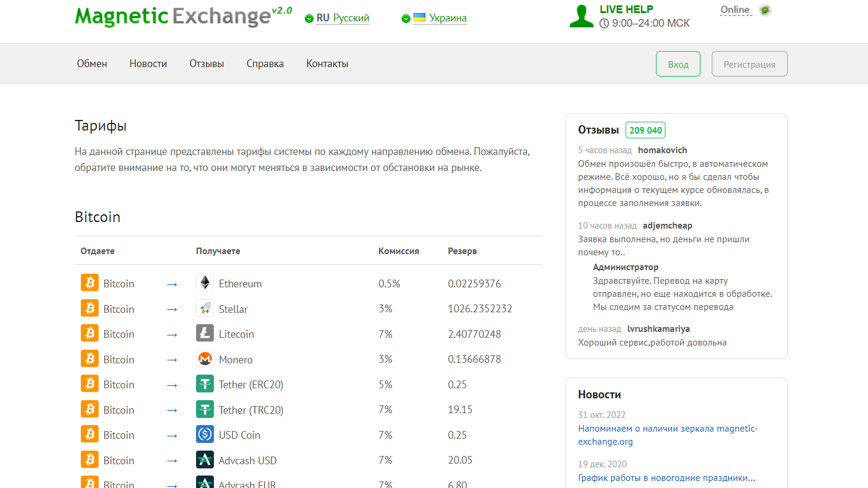Click the reserve value 2.40770248
Screen dimensions: 868x488
click(474, 334)
